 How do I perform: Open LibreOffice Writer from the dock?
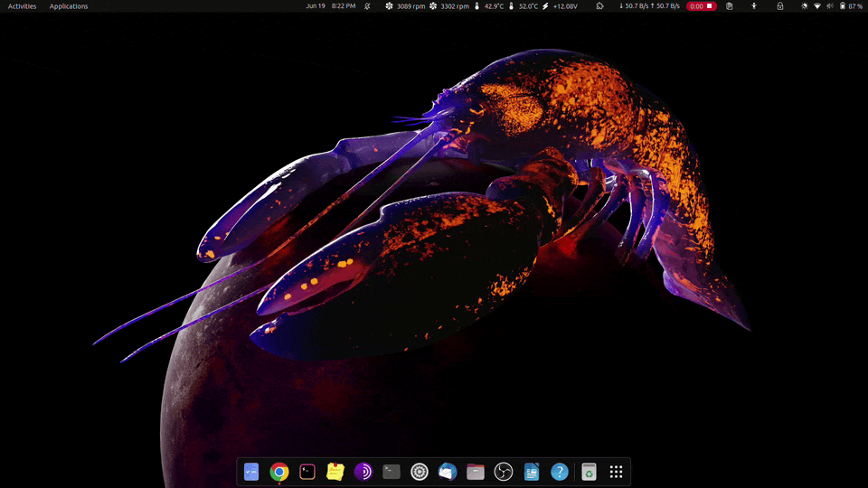[x=532, y=472]
